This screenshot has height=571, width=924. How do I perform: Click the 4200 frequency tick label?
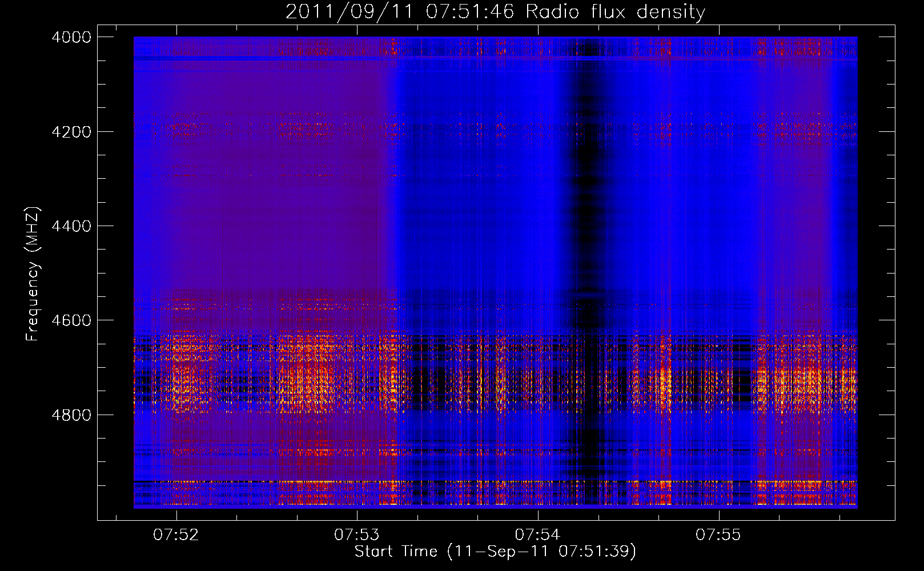pos(71,132)
